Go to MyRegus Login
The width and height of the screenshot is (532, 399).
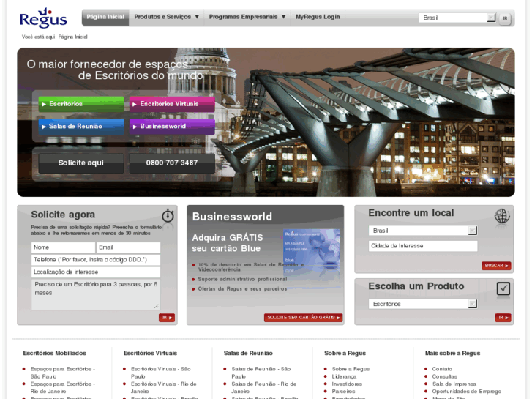pyautogui.click(x=318, y=17)
